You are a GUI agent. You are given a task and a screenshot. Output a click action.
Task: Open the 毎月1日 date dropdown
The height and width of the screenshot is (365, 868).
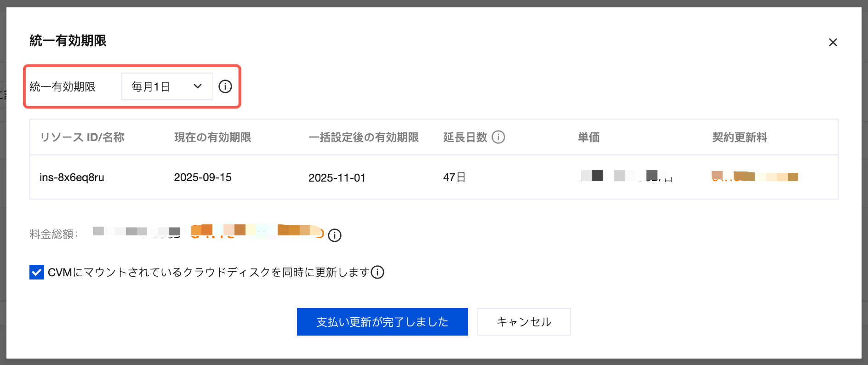pos(167,86)
